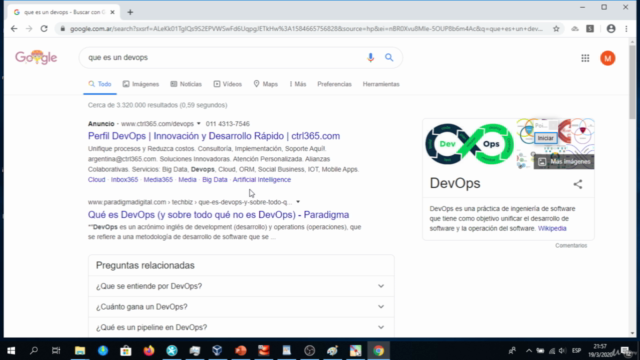This screenshot has height=360, width=640.
Task: Click 'Comentarios' below the knowledge panel
Action: (571, 245)
